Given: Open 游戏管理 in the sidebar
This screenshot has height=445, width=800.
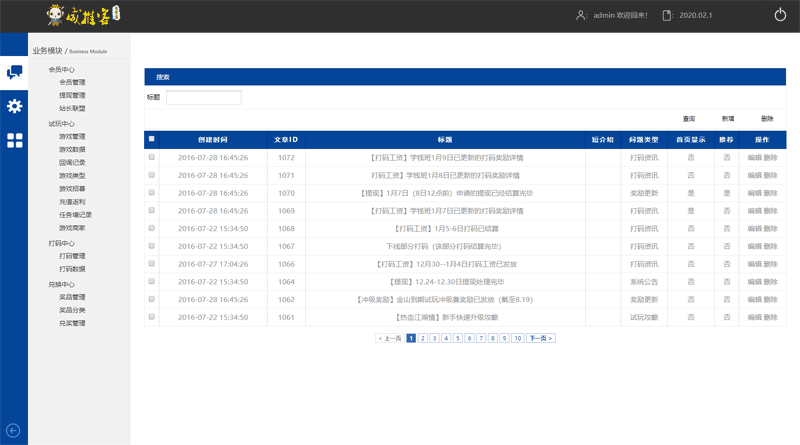Looking at the screenshot, I should (72, 137).
